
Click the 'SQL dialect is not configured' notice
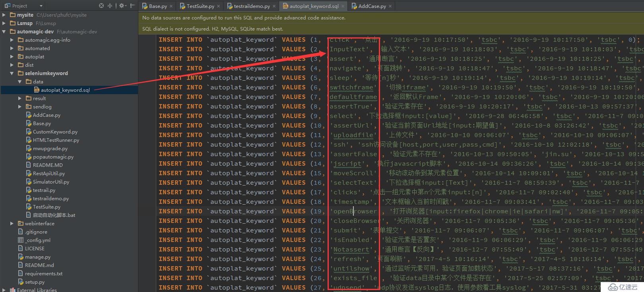[x=213, y=29]
